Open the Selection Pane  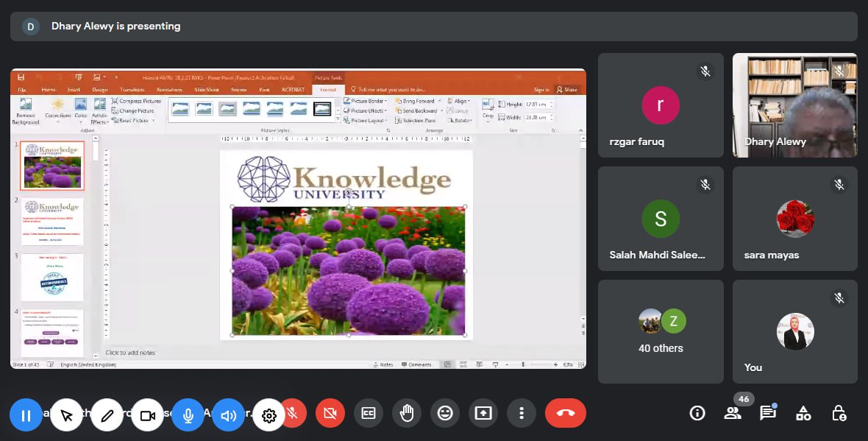415,120
